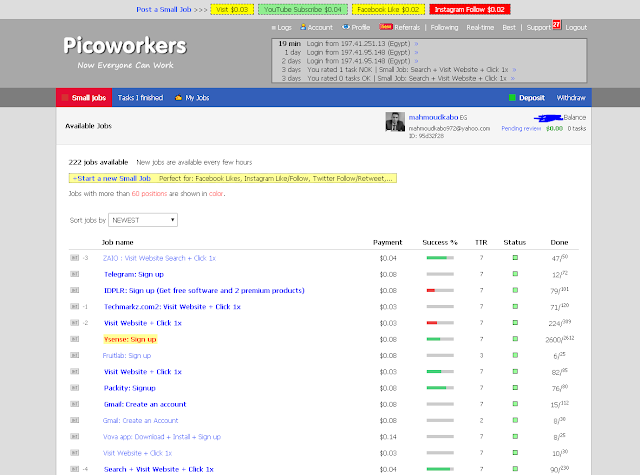Click the green status square for Vova app job
The height and width of the screenshot is (475, 640).
coord(515,436)
